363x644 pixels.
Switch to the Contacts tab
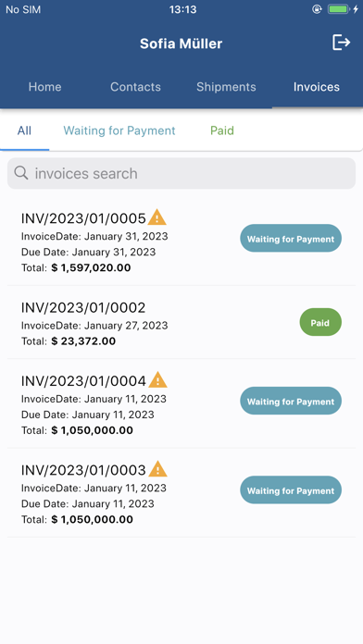[136, 87]
